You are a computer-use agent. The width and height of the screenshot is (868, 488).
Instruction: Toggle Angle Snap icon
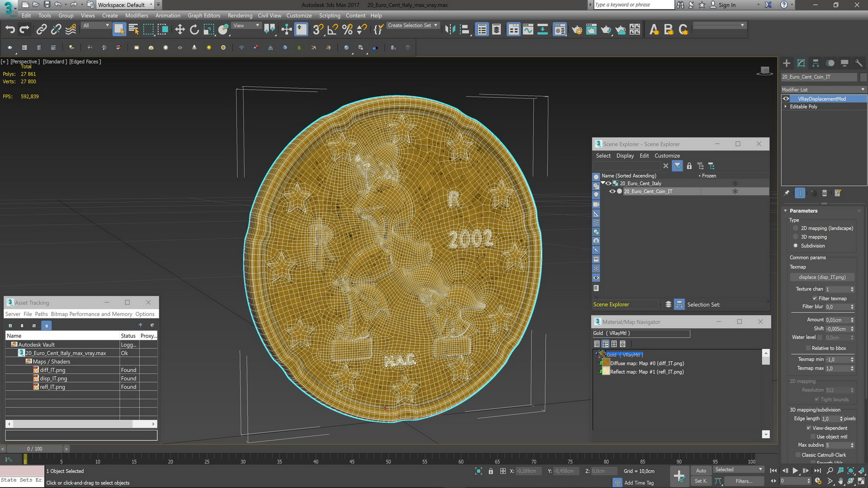[x=333, y=30]
